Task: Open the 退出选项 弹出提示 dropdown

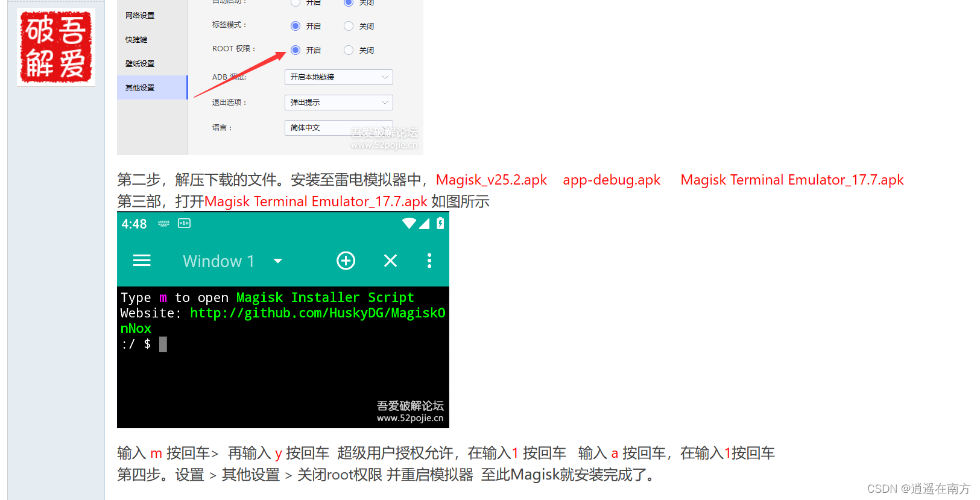Action: pyautogui.click(x=338, y=103)
